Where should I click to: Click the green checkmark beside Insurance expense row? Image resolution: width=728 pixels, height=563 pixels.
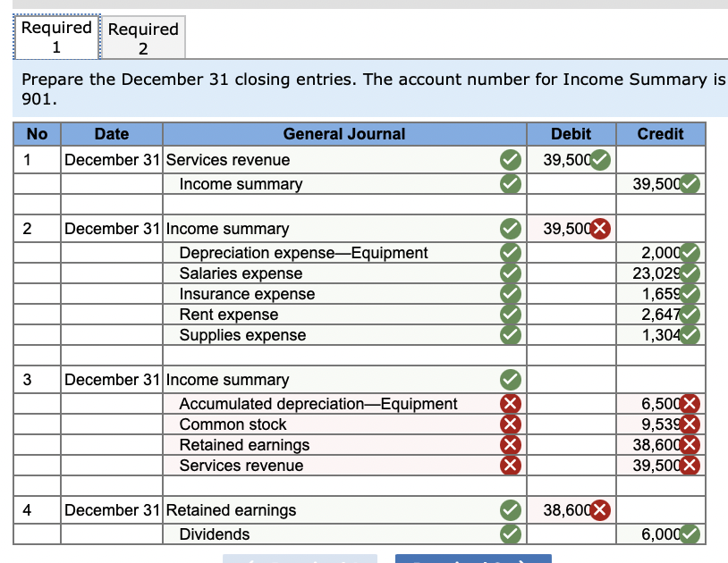(x=511, y=294)
